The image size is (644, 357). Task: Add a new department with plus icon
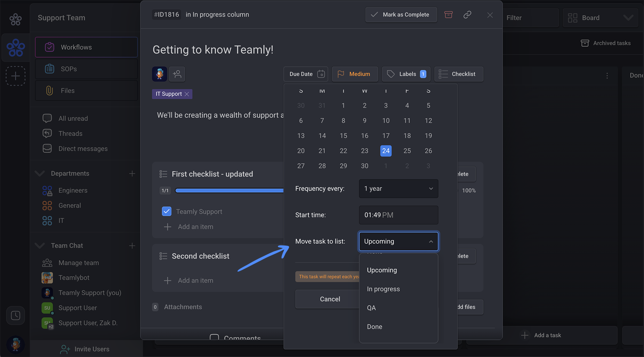[132, 174]
